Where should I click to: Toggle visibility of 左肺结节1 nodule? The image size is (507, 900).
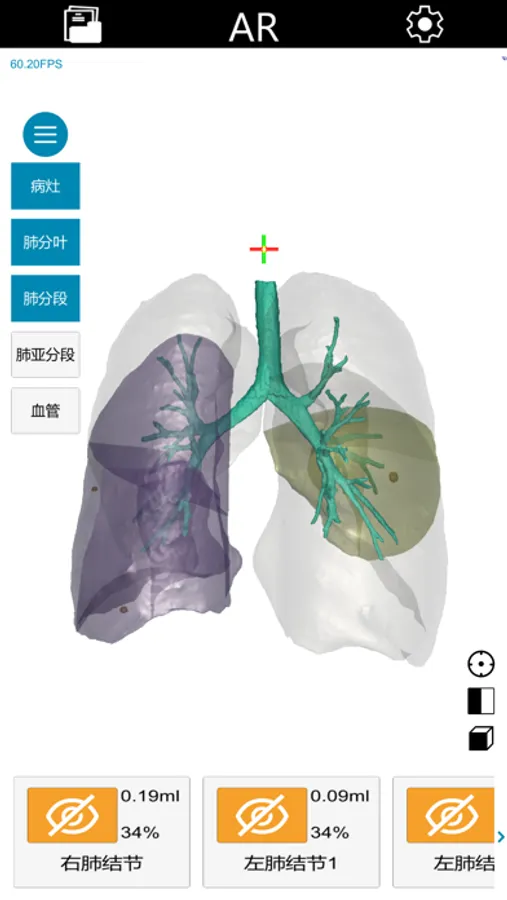(262, 814)
